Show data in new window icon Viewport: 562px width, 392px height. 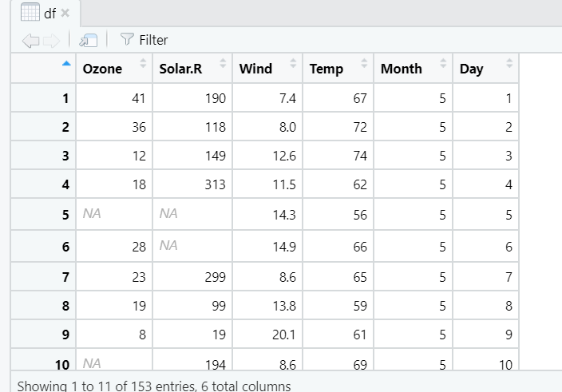[88, 40]
